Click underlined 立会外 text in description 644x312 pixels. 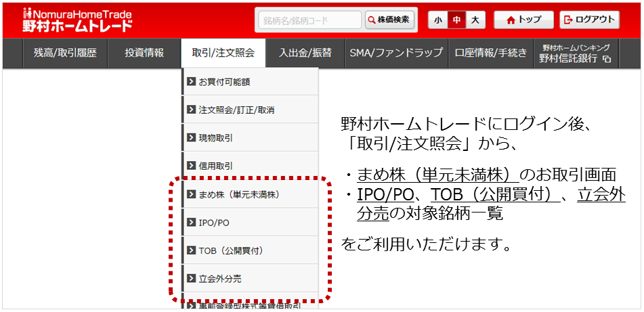(601, 195)
